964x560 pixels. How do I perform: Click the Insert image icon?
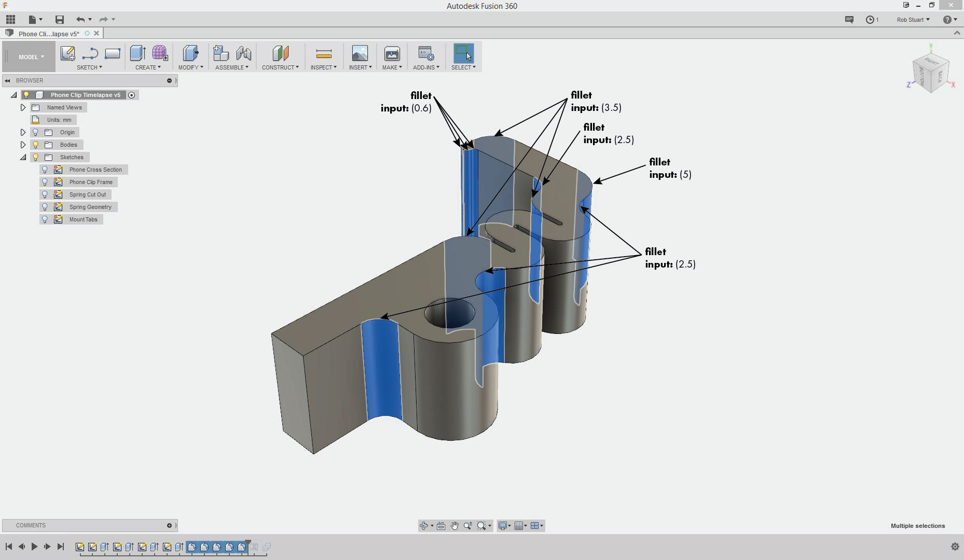[360, 53]
